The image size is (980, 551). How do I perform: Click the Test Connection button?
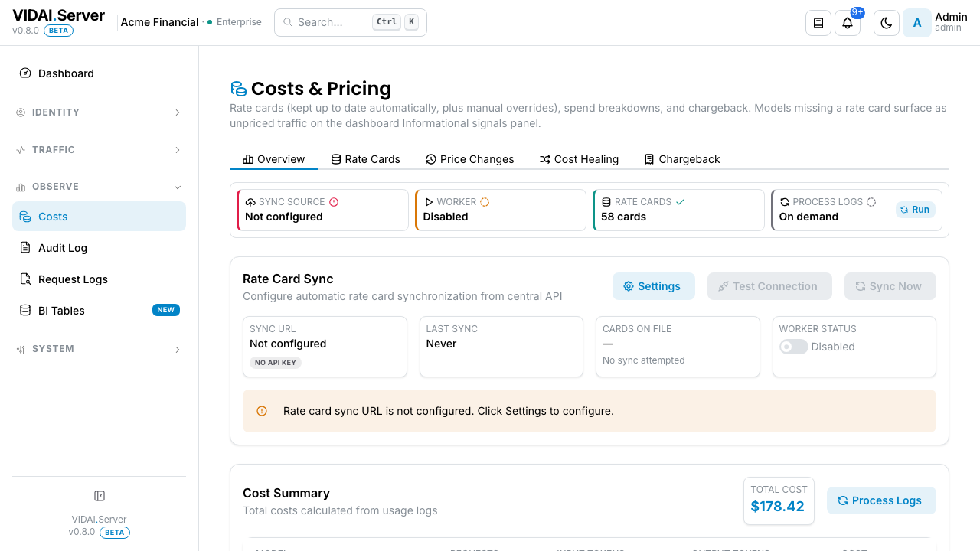pyautogui.click(x=769, y=286)
